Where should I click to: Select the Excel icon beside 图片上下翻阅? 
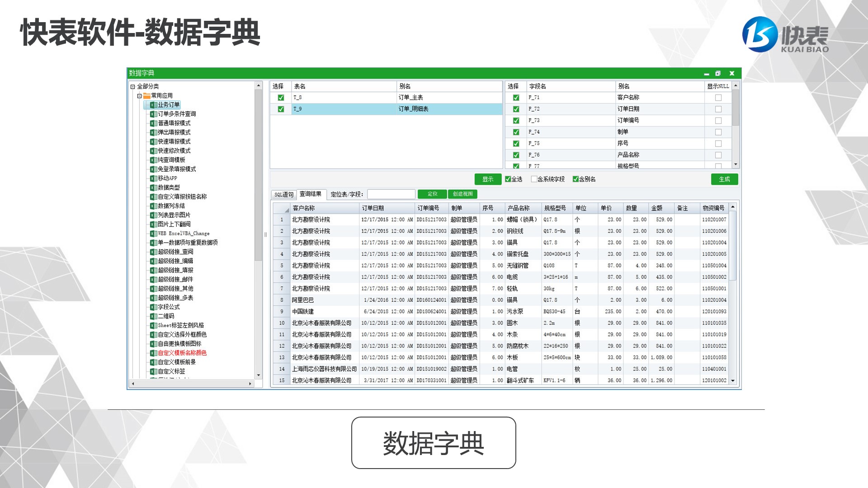pyautogui.click(x=154, y=224)
